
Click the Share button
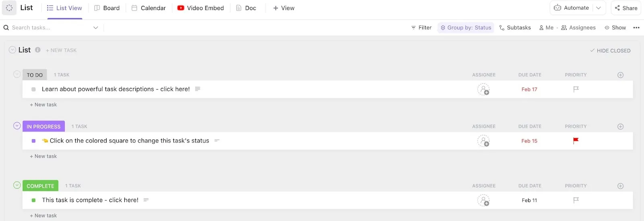(x=626, y=8)
